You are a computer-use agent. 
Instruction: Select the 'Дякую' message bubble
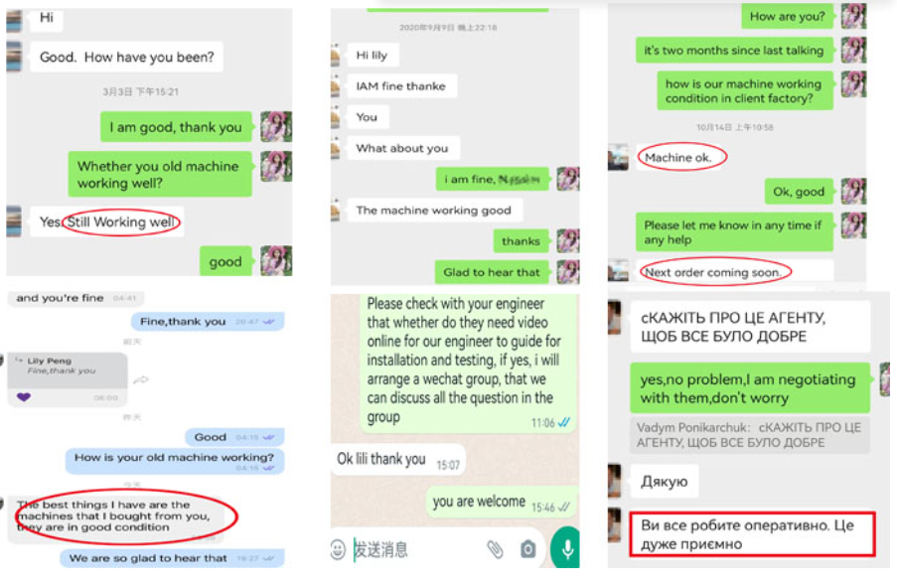coord(665,482)
